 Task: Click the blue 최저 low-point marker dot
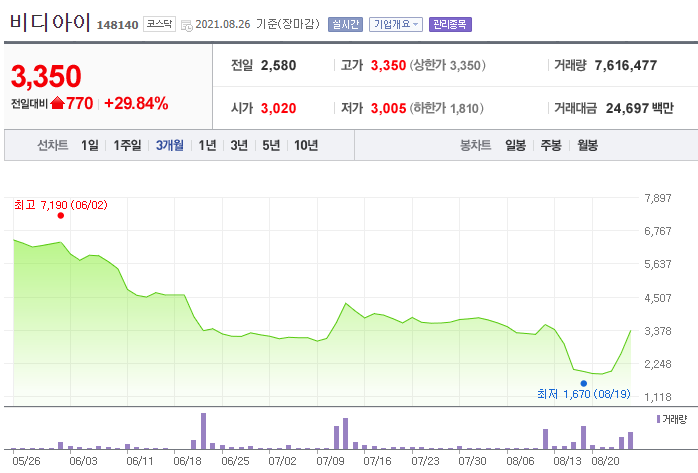click(x=584, y=384)
